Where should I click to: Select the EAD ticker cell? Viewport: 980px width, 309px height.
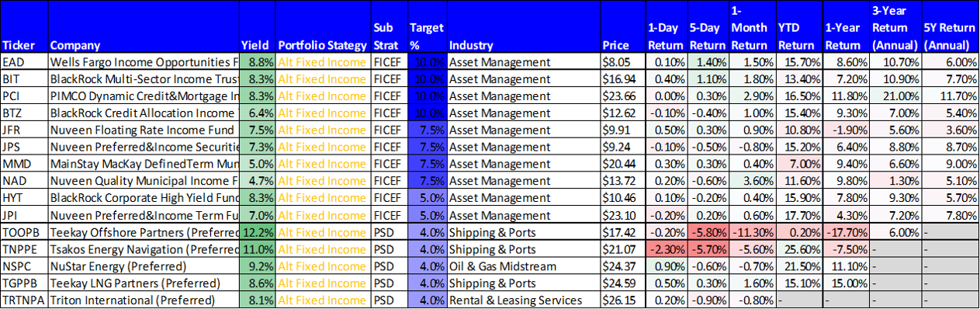(x=24, y=61)
